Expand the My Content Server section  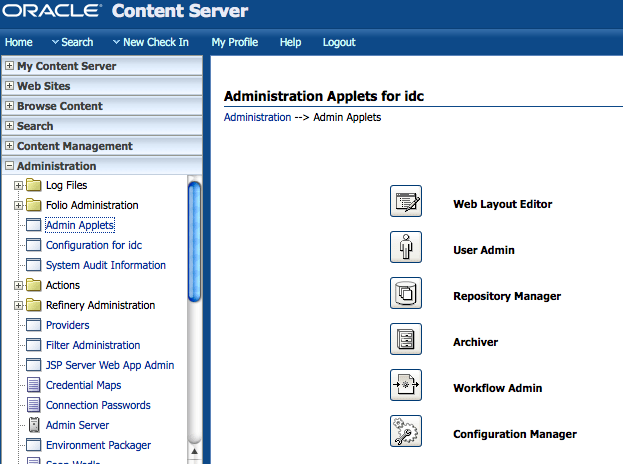(x=10, y=66)
